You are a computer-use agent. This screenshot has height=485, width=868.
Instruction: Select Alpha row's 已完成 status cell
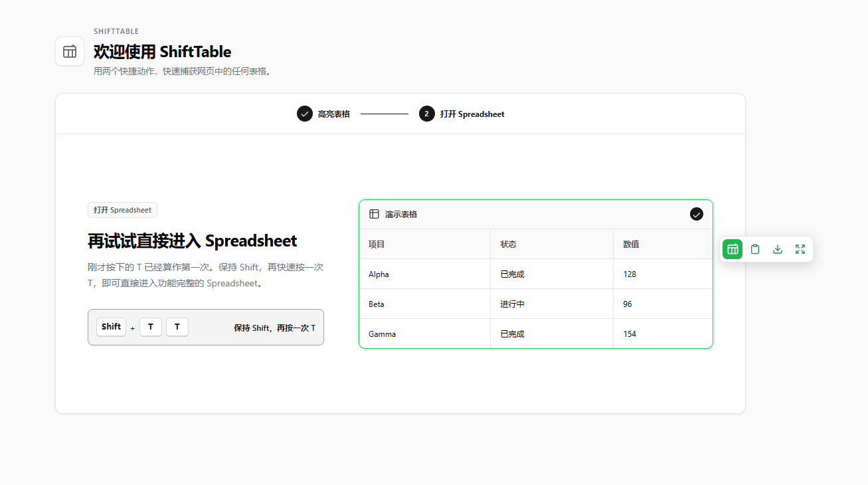pos(552,274)
